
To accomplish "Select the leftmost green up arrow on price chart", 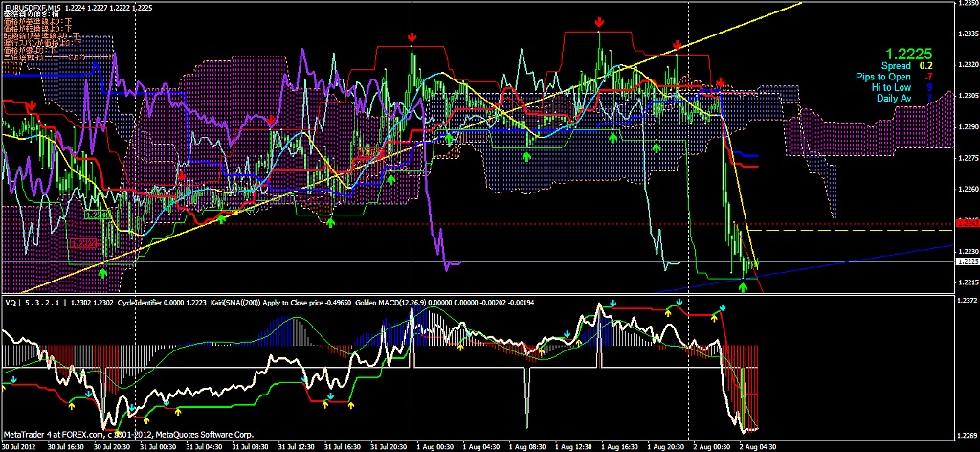I will 102,274.
